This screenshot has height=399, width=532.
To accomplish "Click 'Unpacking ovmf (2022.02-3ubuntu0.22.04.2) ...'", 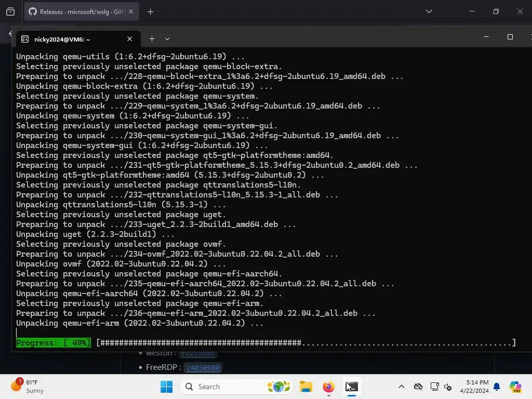I will tap(121, 263).
